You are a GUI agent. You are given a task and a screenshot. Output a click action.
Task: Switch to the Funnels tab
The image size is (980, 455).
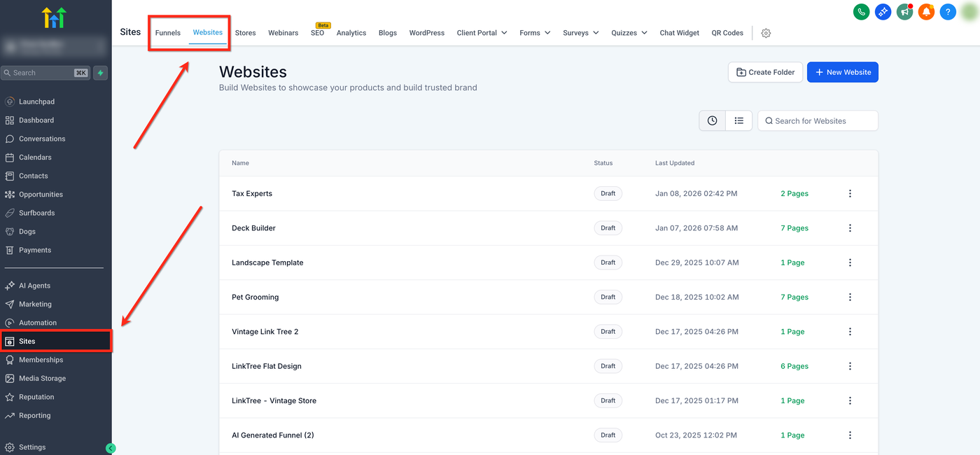[168, 33]
